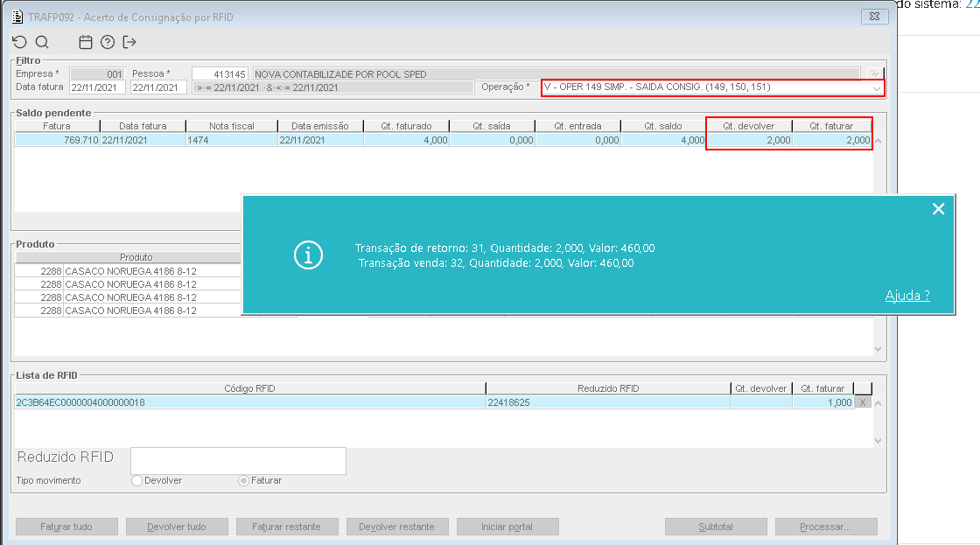The width and height of the screenshot is (980, 545).
Task: Open the help question-mark toolbar icon
Action: (108, 42)
